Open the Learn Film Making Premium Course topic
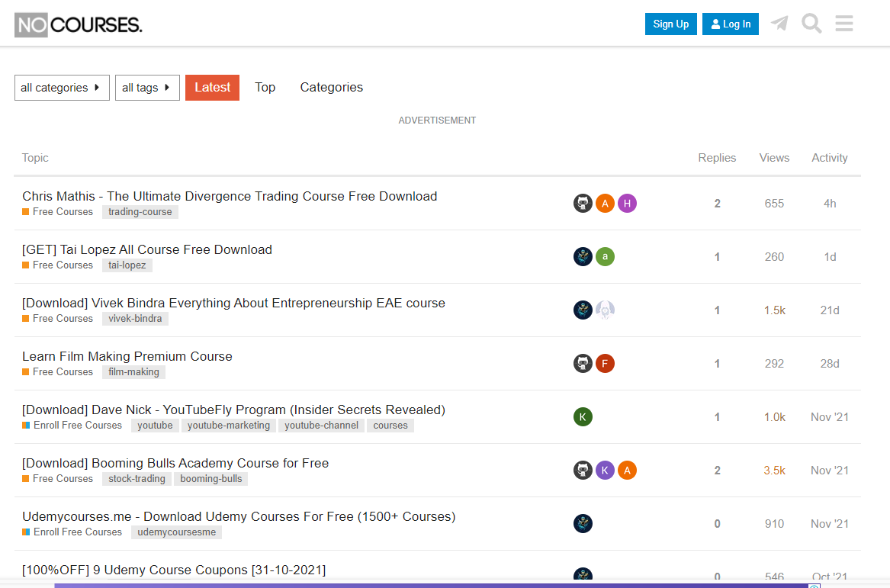The width and height of the screenshot is (890, 588). point(127,356)
